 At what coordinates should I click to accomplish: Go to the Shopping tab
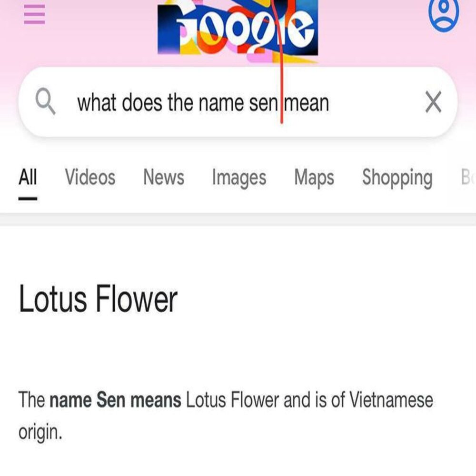point(397,178)
